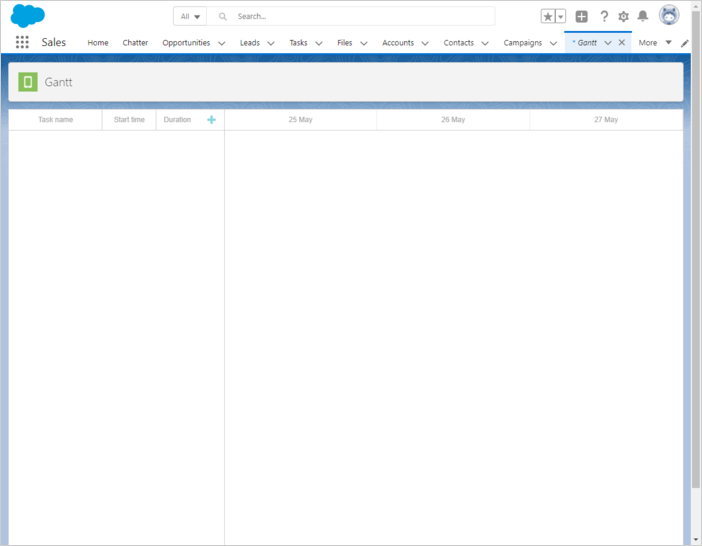
Task: Open the App Launcher grid icon
Action: pos(22,43)
